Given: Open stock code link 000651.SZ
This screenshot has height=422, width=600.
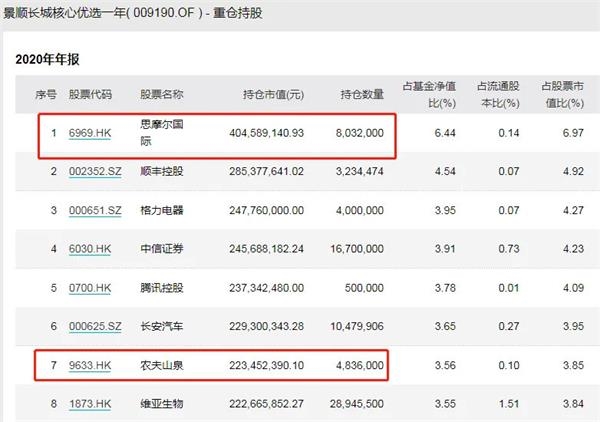Looking at the screenshot, I should click(x=95, y=210).
